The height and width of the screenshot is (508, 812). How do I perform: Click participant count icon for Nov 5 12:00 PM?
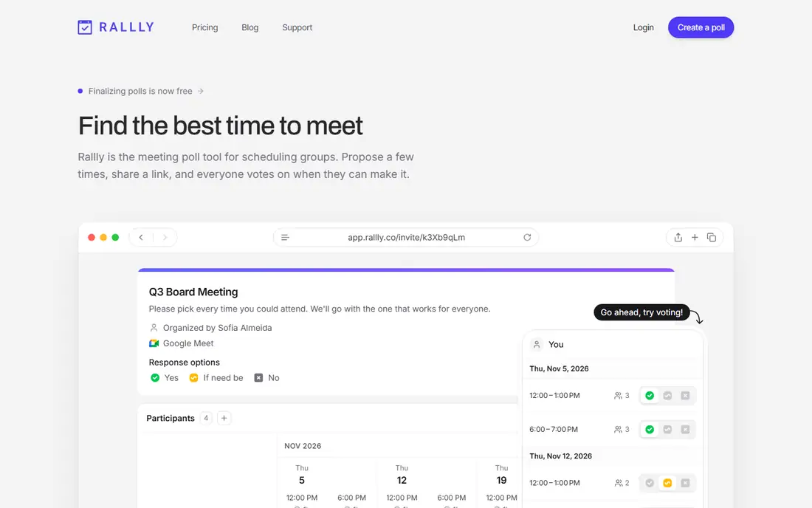(x=619, y=396)
